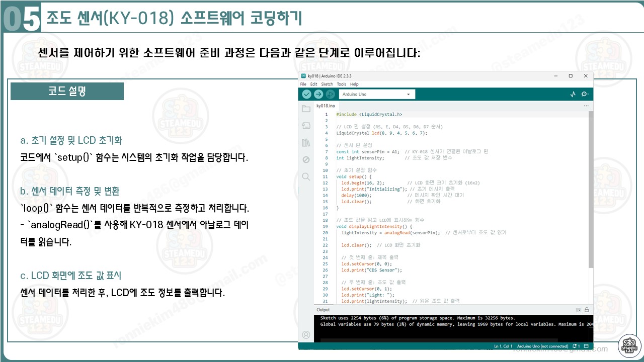The height and width of the screenshot is (362, 644).
Task: Click the slide heading 'c. LCD 화면에 조도 값 표시'
Action: pos(70,276)
